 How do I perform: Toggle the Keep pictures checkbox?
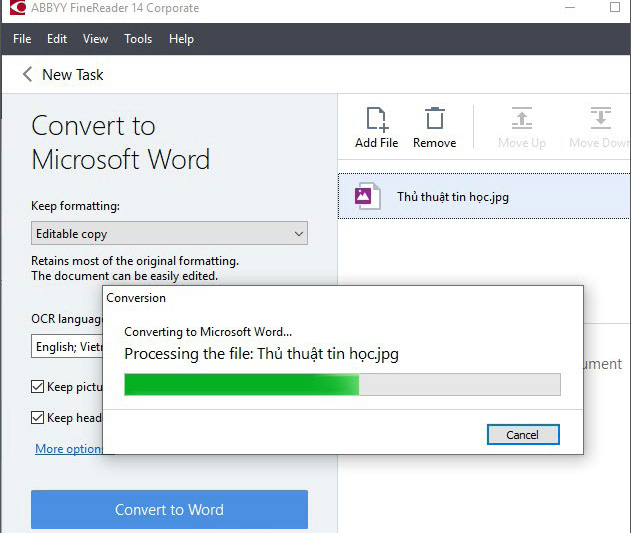pyautogui.click(x=38, y=387)
